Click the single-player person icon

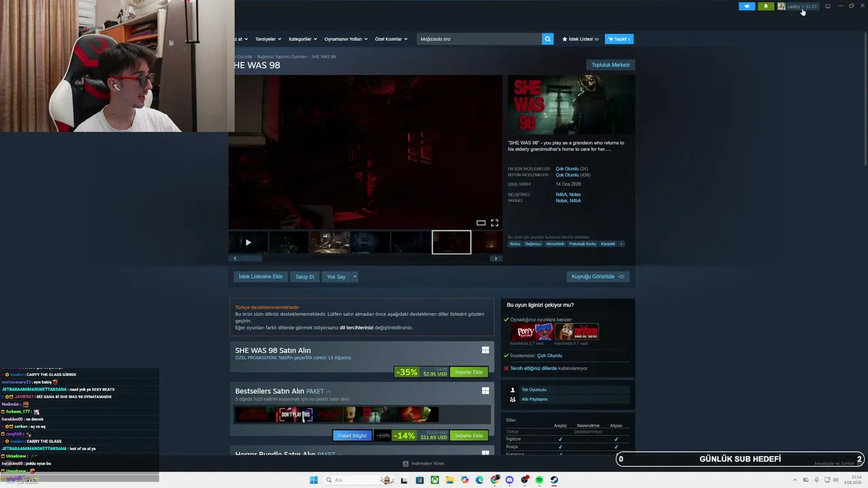coord(513,390)
